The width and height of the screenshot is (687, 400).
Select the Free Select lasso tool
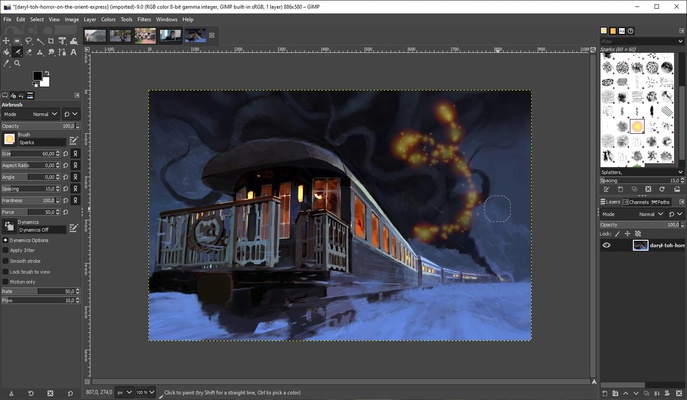coord(28,41)
